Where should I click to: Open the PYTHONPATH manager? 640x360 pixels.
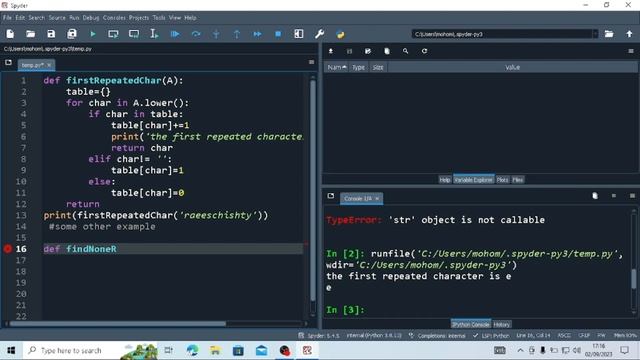pyautogui.click(x=340, y=34)
